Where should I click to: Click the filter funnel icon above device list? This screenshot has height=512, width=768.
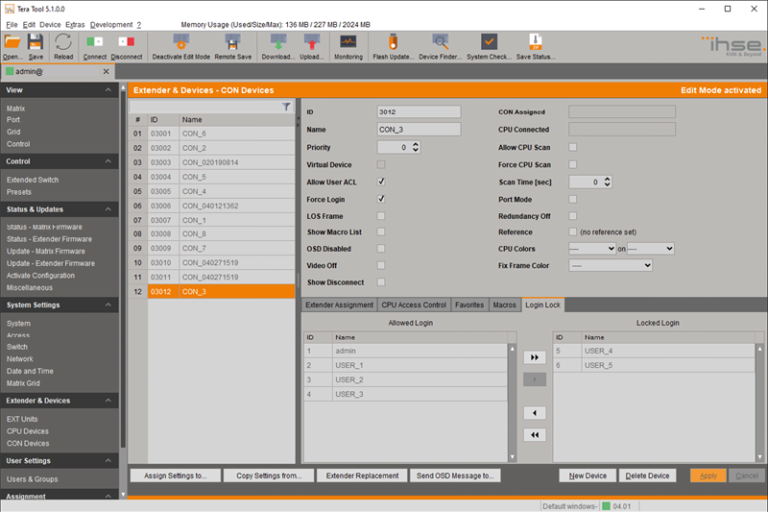[286, 106]
